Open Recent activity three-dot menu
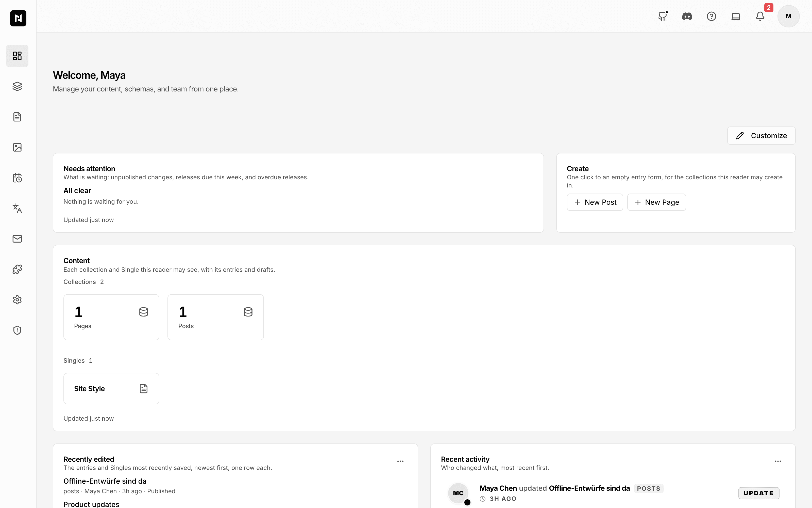Viewport: 812px width, 508px height. pyautogui.click(x=778, y=461)
